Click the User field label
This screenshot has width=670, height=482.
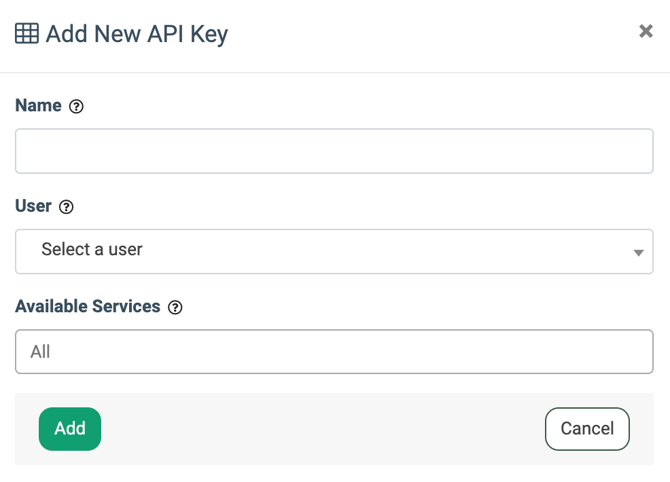pos(33,206)
